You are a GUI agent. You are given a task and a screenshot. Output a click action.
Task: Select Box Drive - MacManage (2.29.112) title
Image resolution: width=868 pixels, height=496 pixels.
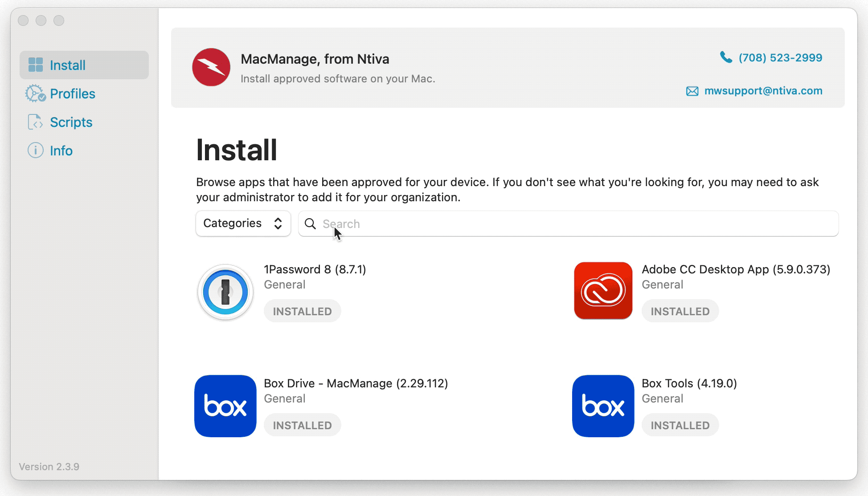pyautogui.click(x=356, y=383)
